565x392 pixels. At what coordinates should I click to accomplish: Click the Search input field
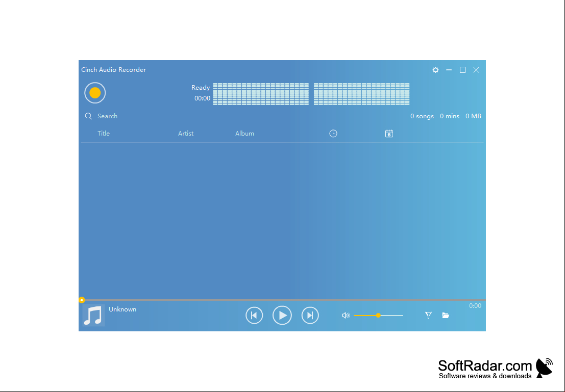(107, 116)
